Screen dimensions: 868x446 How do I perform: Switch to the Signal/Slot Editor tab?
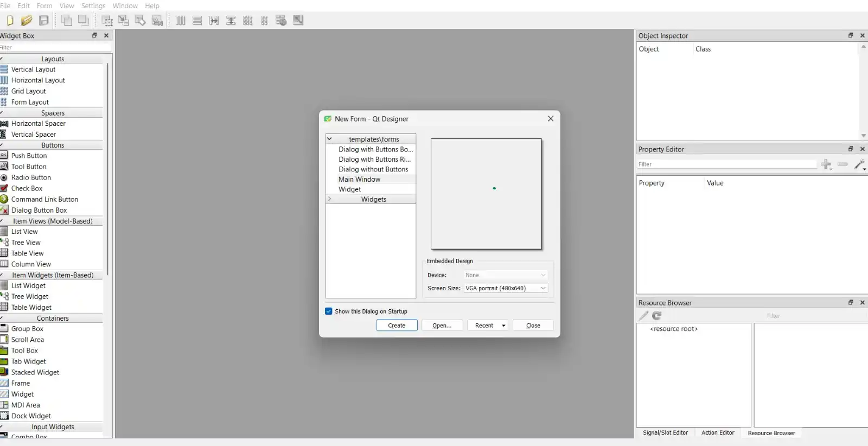coord(665,432)
